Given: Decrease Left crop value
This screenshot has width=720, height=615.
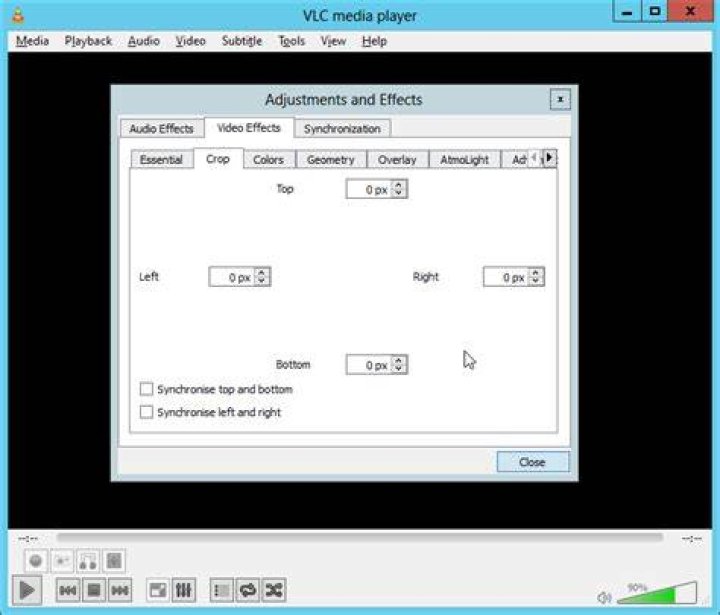Looking at the screenshot, I should click(x=261, y=281).
